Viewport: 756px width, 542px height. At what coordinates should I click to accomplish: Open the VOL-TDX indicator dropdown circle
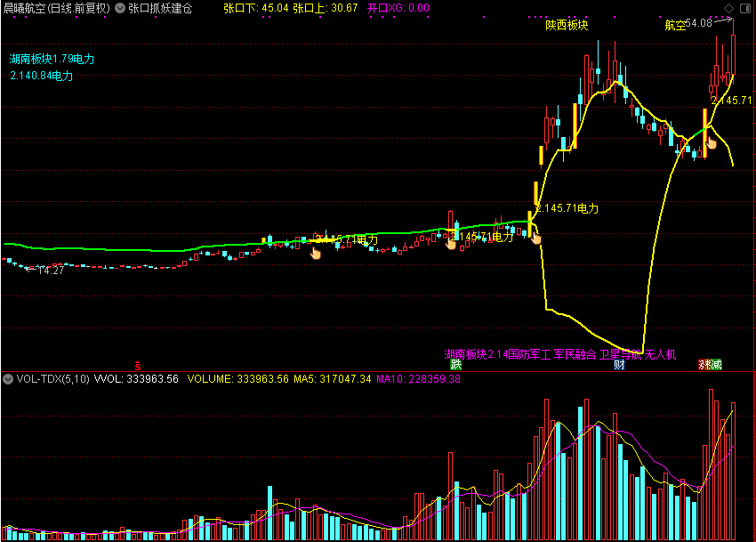pyautogui.click(x=8, y=379)
